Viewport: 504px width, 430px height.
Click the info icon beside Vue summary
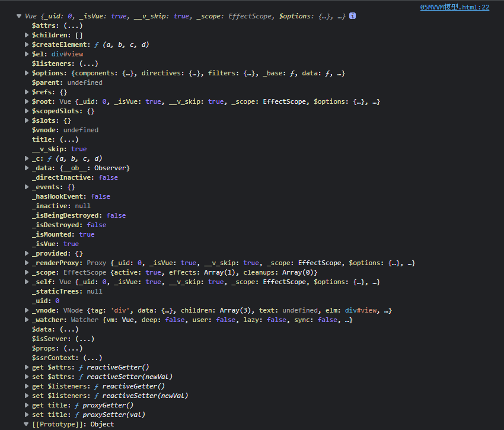tap(352, 16)
